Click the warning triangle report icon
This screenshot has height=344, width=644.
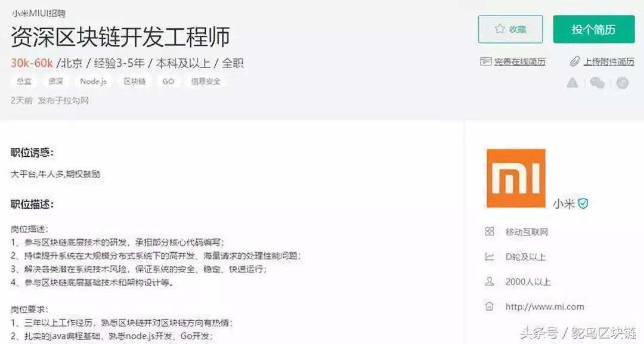pyautogui.click(x=572, y=83)
